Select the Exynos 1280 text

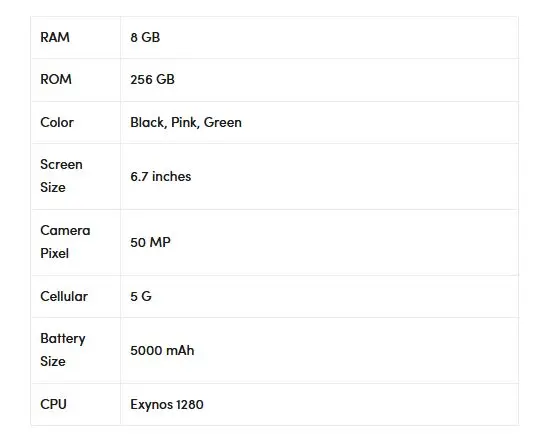coord(167,405)
